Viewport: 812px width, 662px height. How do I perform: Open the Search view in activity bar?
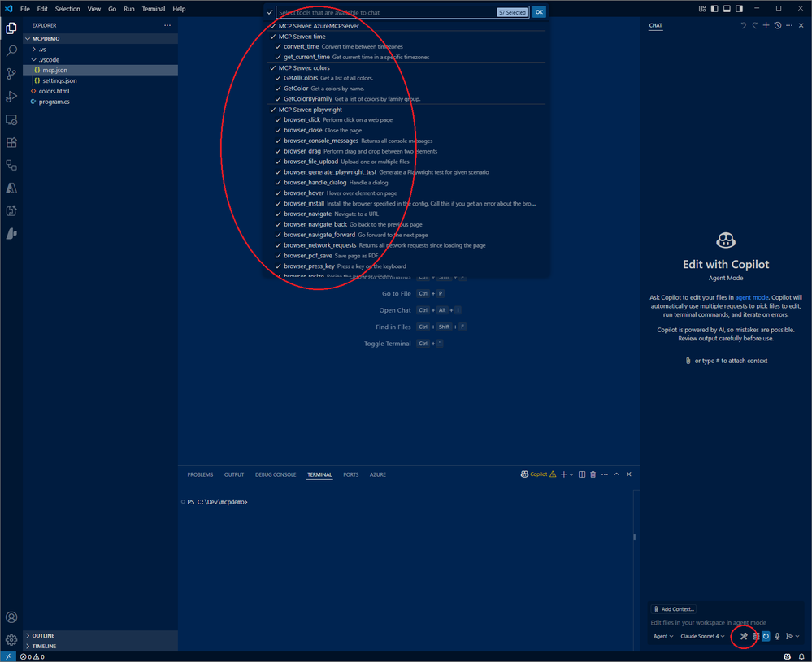pyautogui.click(x=11, y=50)
